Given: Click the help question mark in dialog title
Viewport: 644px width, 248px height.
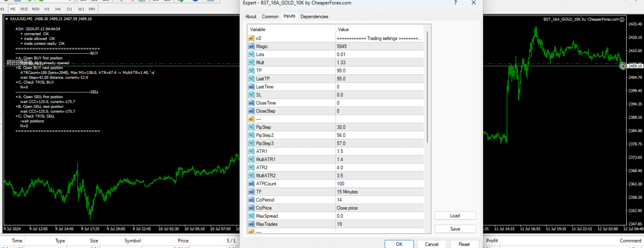Looking at the screenshot, I should [x=455, y=3].
